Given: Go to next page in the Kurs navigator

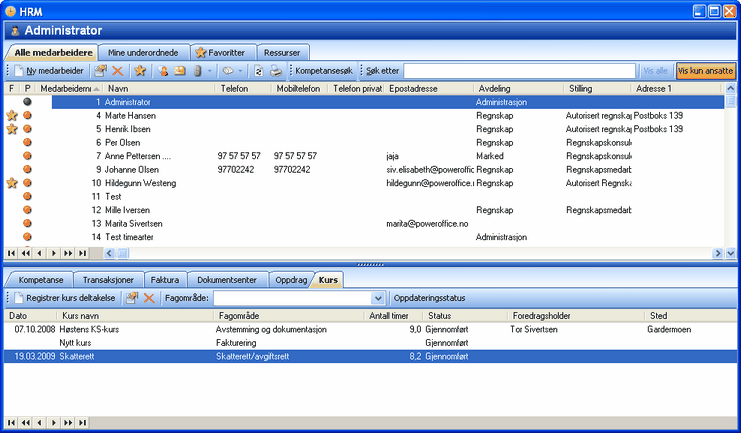Looking at the screenshot, I should (x=68, y=423).
